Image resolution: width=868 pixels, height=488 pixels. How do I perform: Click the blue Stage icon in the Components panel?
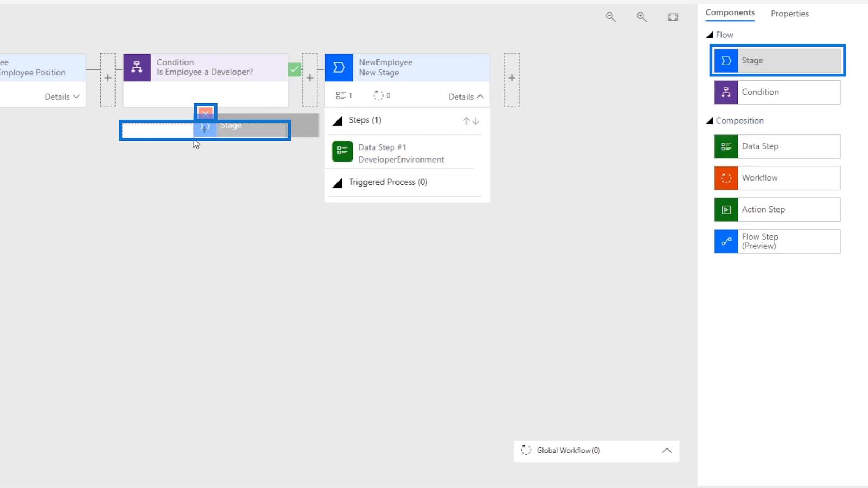(x=726, y=61)
